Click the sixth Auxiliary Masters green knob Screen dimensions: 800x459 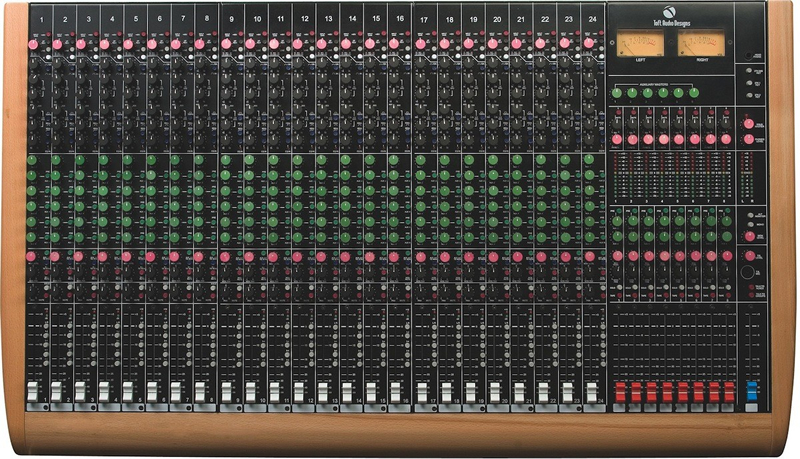click(x=694, y=93)
